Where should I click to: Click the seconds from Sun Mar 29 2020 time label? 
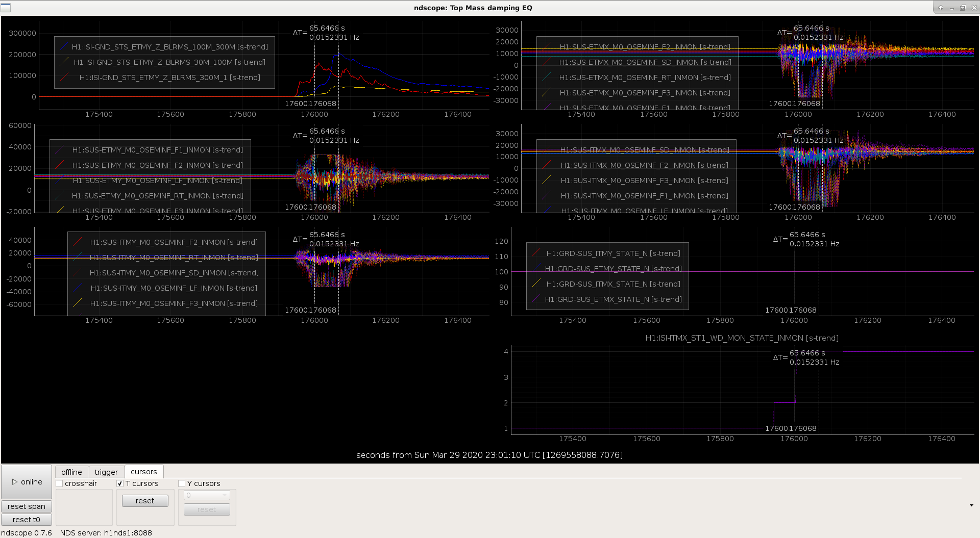(x=489, y=455)
